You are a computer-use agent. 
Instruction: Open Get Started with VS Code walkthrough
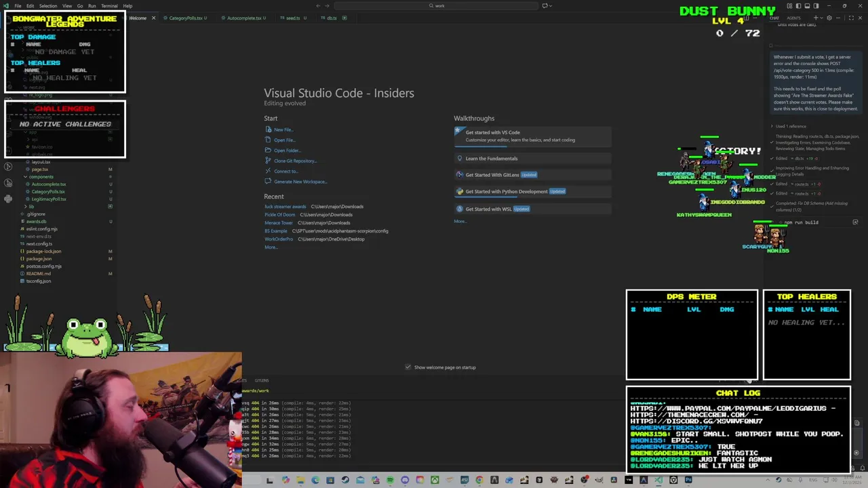(532, 136)
